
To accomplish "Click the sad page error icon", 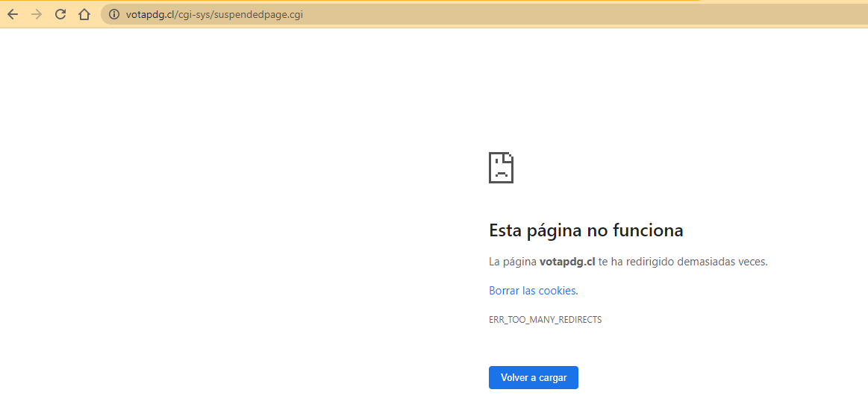I will click(x=501, y=168).
